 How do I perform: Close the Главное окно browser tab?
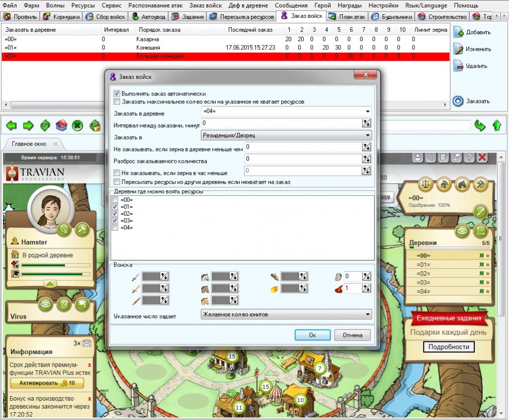[56, 144]
